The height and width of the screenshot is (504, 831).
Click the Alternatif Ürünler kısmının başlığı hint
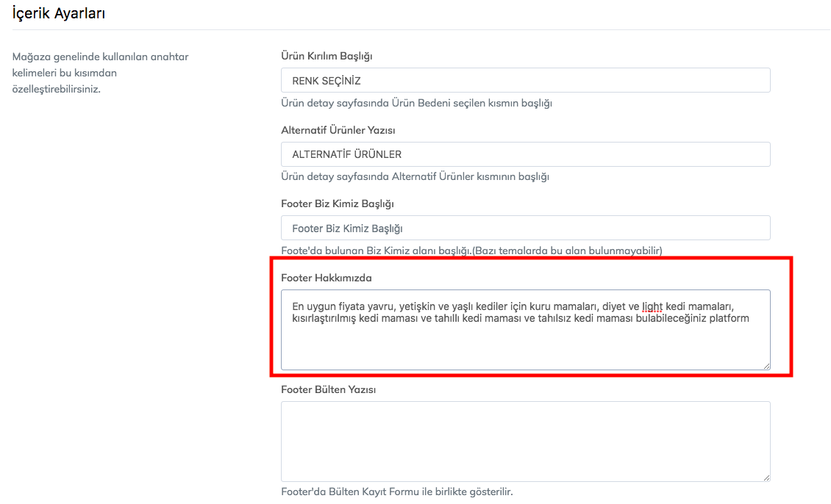[415, 176]
